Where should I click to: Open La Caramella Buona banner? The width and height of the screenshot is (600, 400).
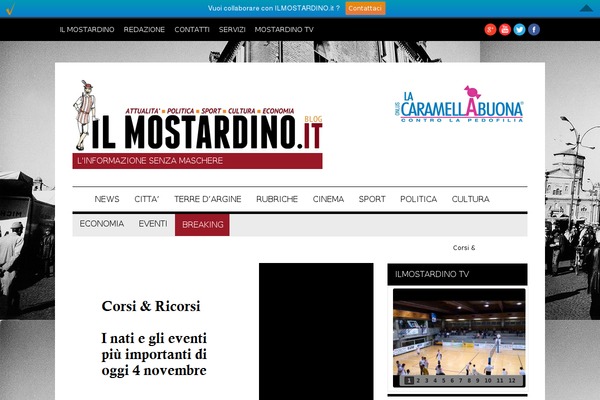459,104
